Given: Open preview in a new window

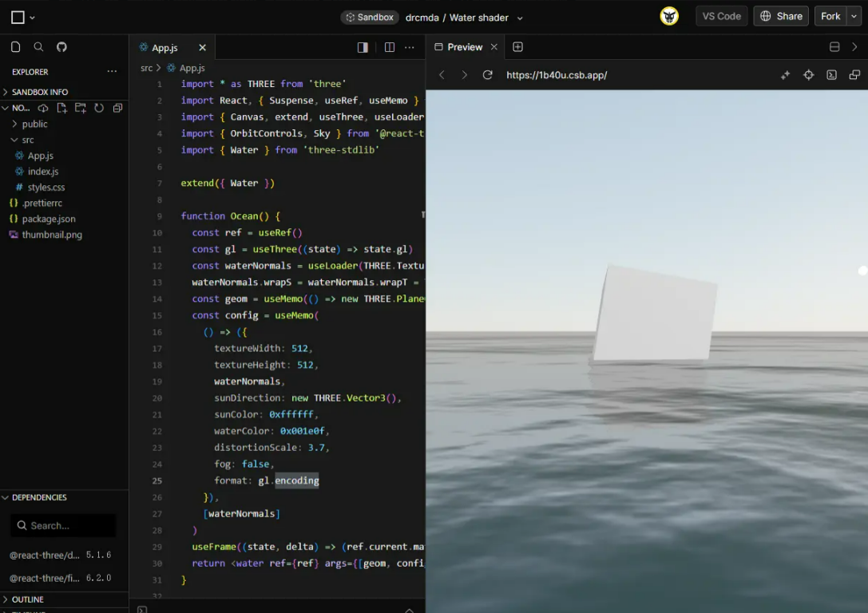Looking at the screenshot, I should coord(854,75).
